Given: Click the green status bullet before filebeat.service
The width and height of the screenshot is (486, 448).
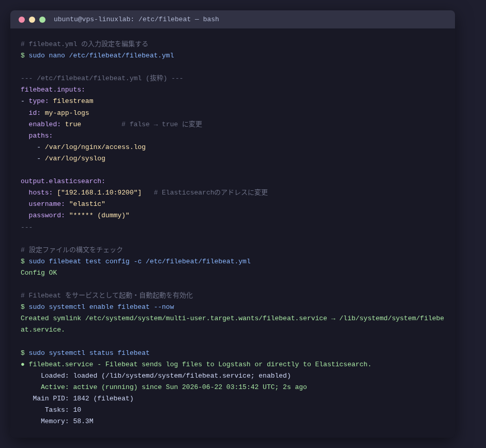Looking at the screenshot, I should (23, 365).
